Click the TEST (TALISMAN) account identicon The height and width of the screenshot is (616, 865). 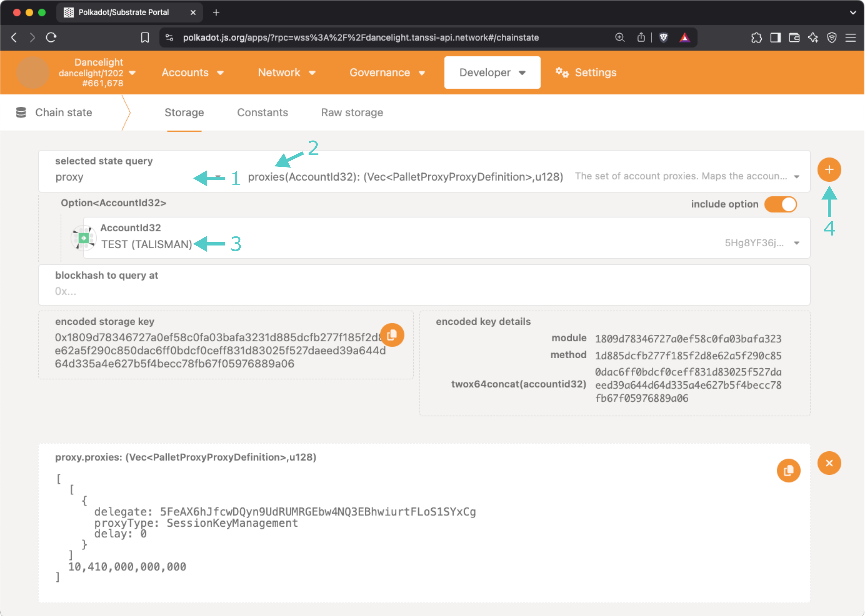point(83,238)
